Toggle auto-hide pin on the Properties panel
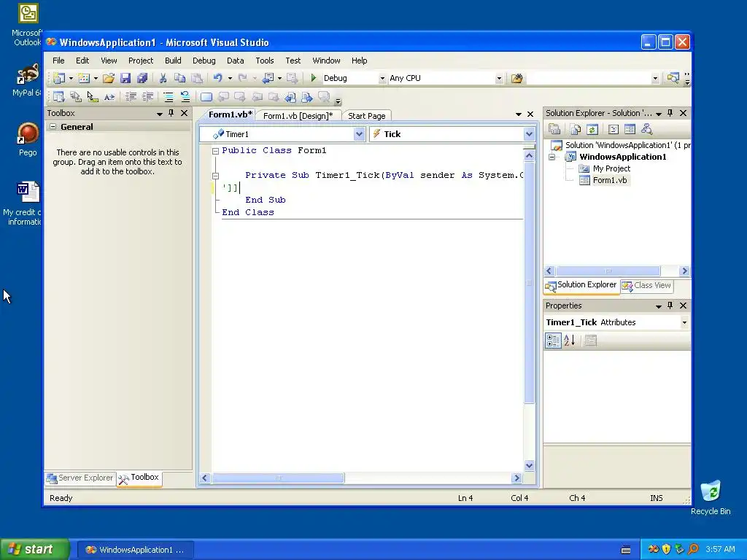747x560 pixels. 670,306
